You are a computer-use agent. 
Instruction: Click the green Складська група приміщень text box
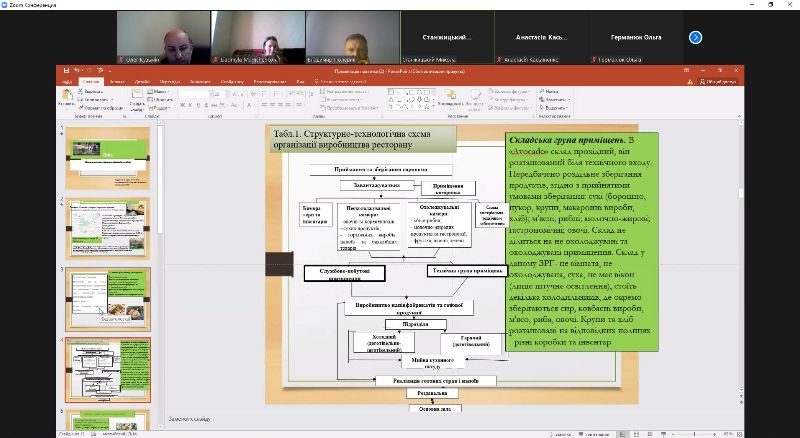pos(582,241)
